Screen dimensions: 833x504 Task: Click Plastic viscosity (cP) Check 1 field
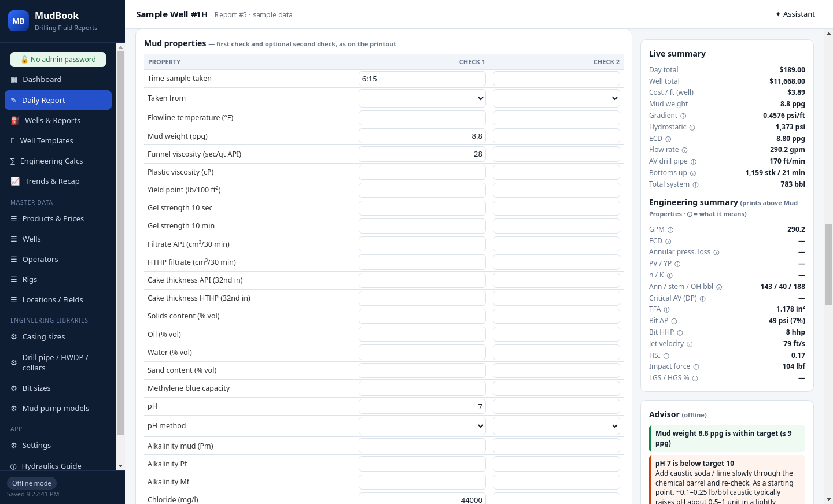click(422, 172)
